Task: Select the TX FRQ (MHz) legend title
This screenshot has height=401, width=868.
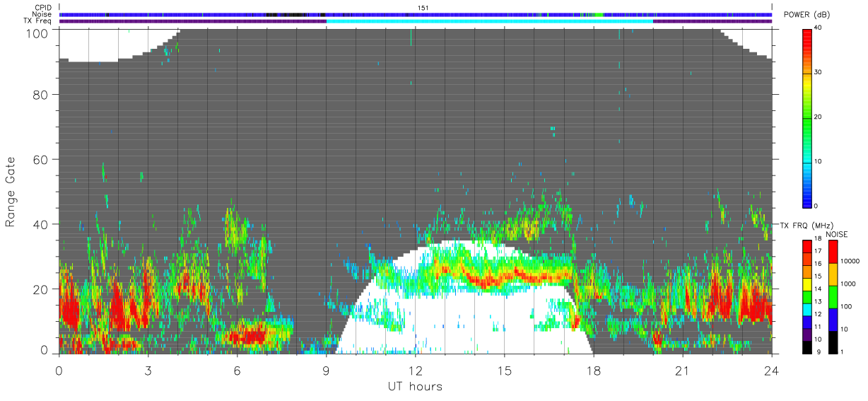Action: pyautogui.click(x=807, y=226)
